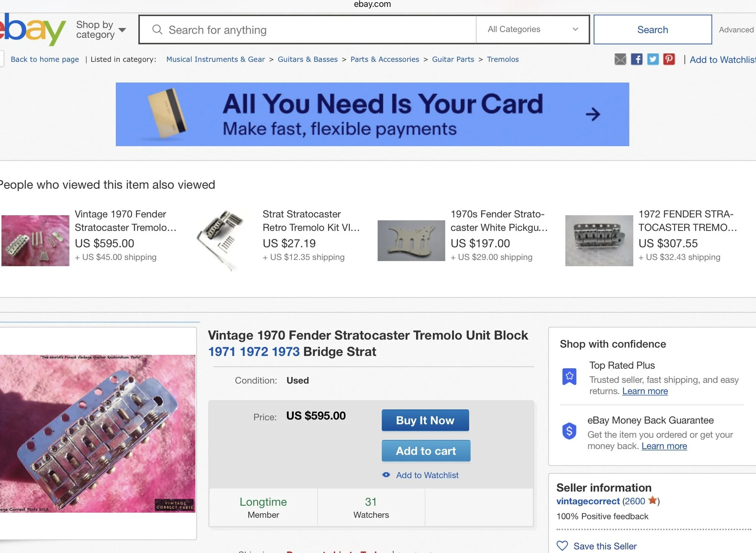Click the Money Back Guarantee shield icon
The image size is (756, 553).
(x=569, y=431)
